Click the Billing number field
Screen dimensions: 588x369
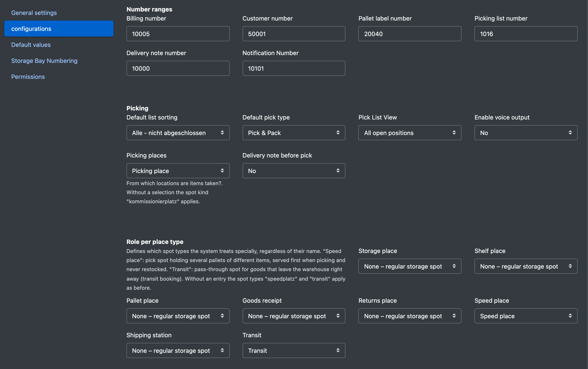(x=178, y=34)
